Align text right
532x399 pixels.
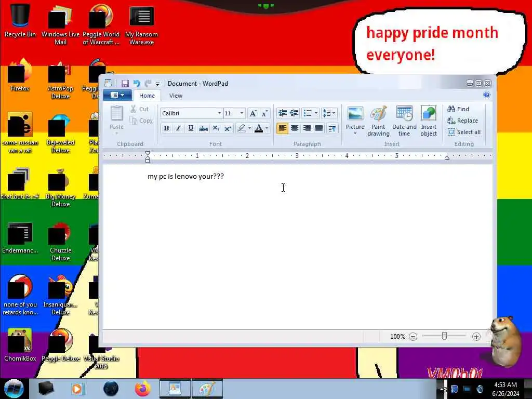coord(307,128)
